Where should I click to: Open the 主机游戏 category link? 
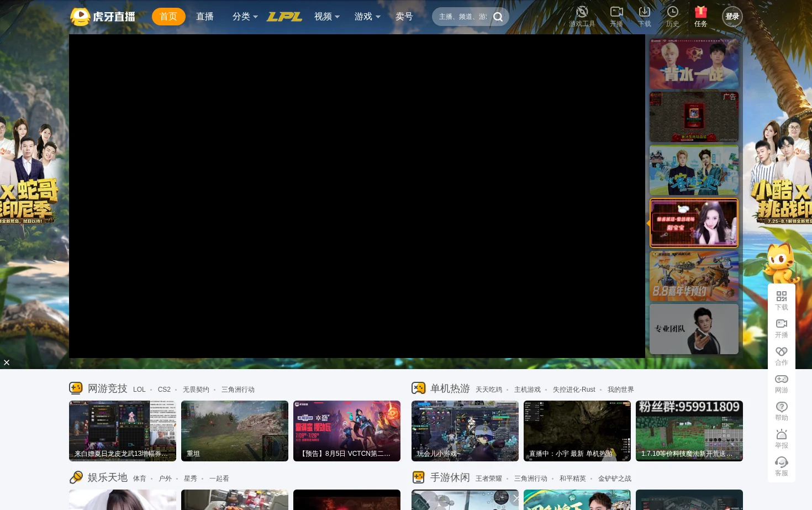pyautogui.click(x=528, y=390)
